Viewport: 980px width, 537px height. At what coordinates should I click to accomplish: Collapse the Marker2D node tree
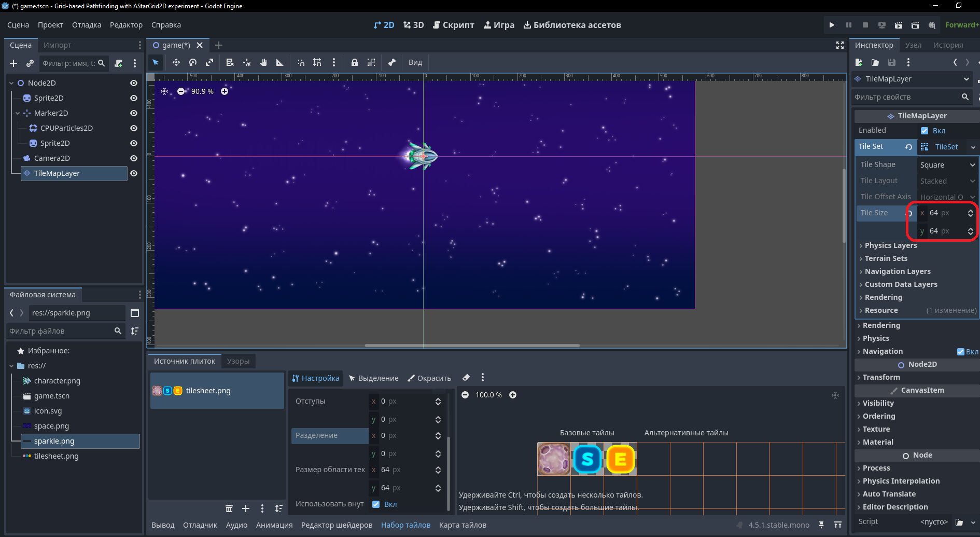[18, 113]
